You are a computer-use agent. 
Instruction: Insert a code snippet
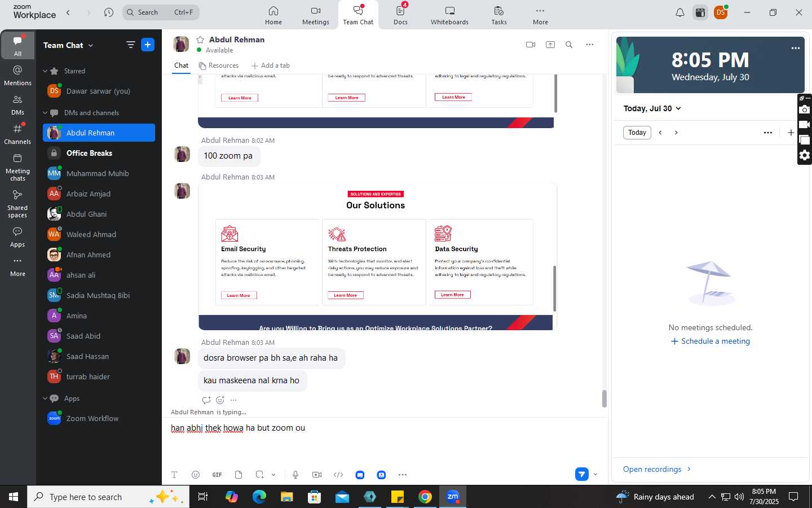pyautogui.click(x=338, y=475)
